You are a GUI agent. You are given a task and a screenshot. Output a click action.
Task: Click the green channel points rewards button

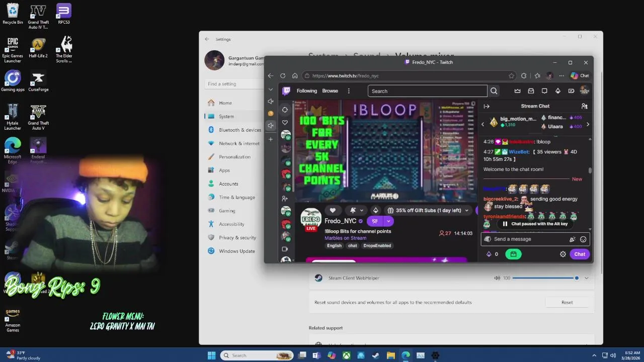point(513,254)
